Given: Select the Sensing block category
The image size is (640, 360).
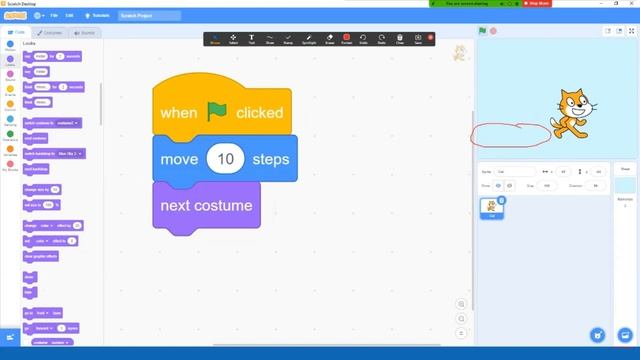Looking at the screenshot, I should click(10, 121).
